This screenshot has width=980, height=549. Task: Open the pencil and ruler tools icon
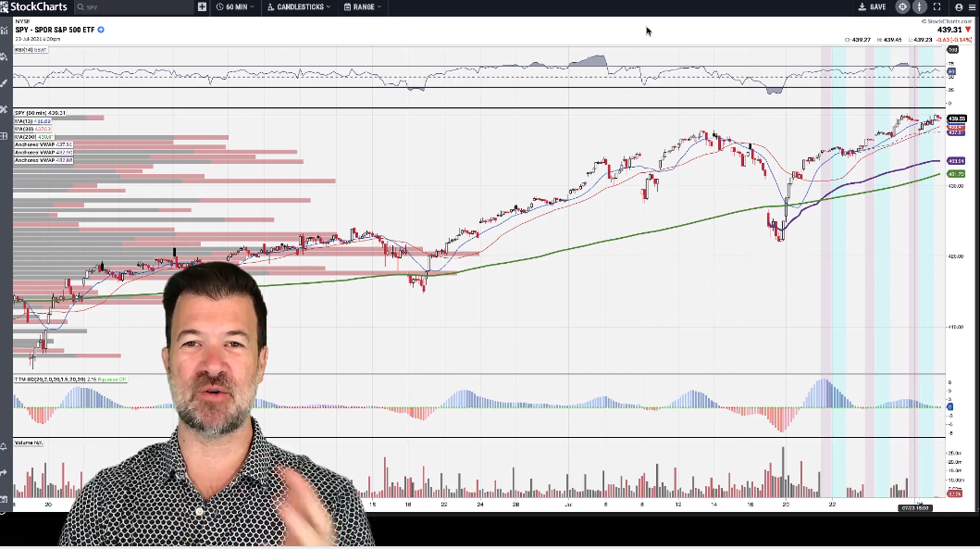[5, 109]
